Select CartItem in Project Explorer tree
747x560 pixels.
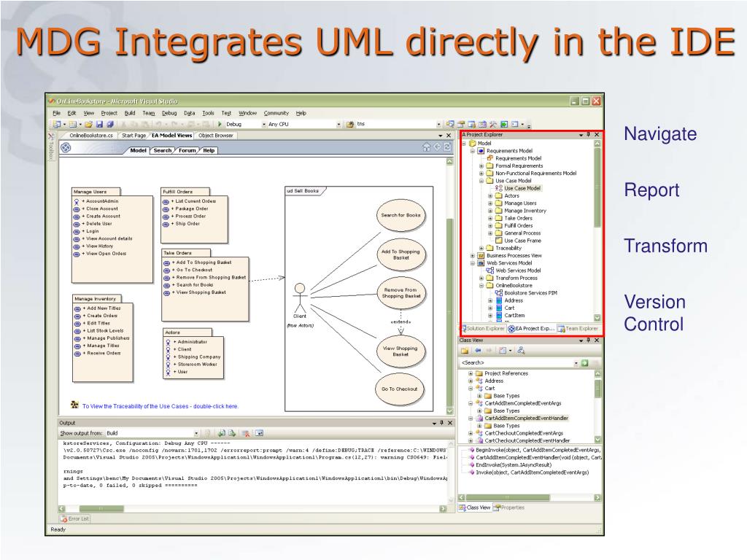click(x=514, y=316)
